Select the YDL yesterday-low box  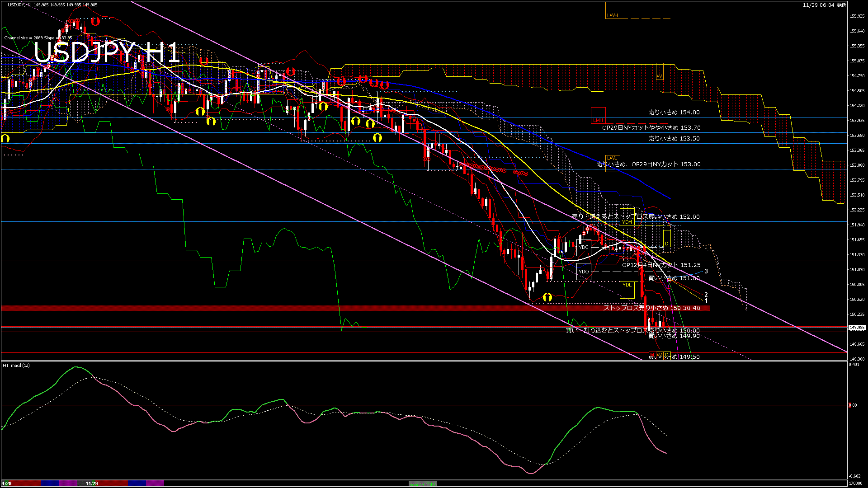click(x=627, y=290)
